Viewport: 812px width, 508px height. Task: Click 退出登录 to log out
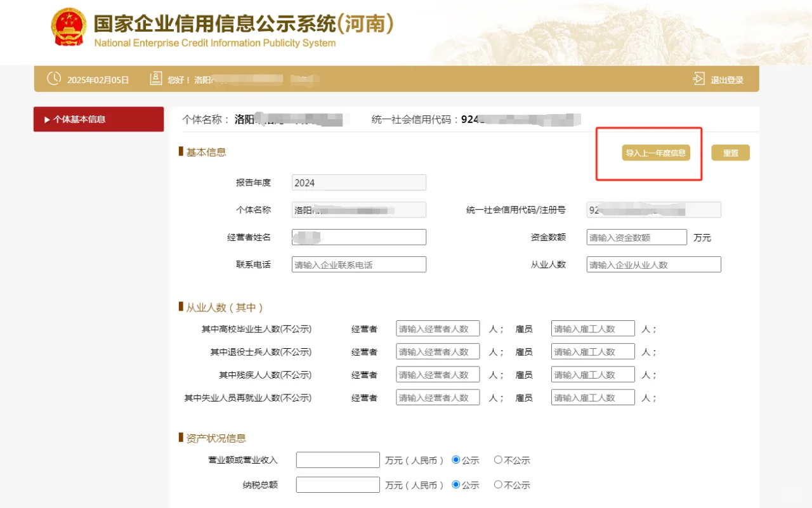point(727,80)
